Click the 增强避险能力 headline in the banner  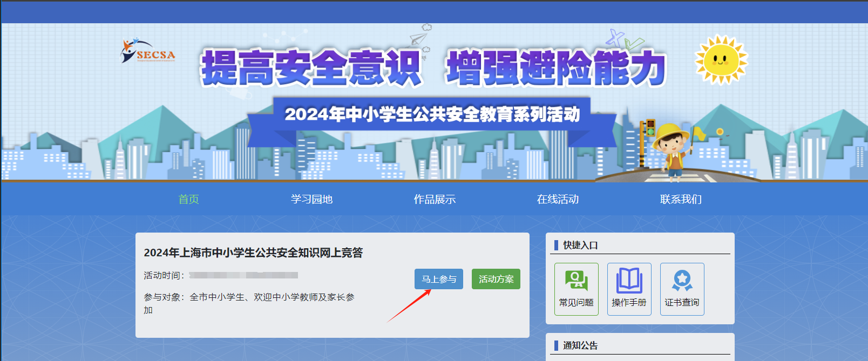coord(557,68)
